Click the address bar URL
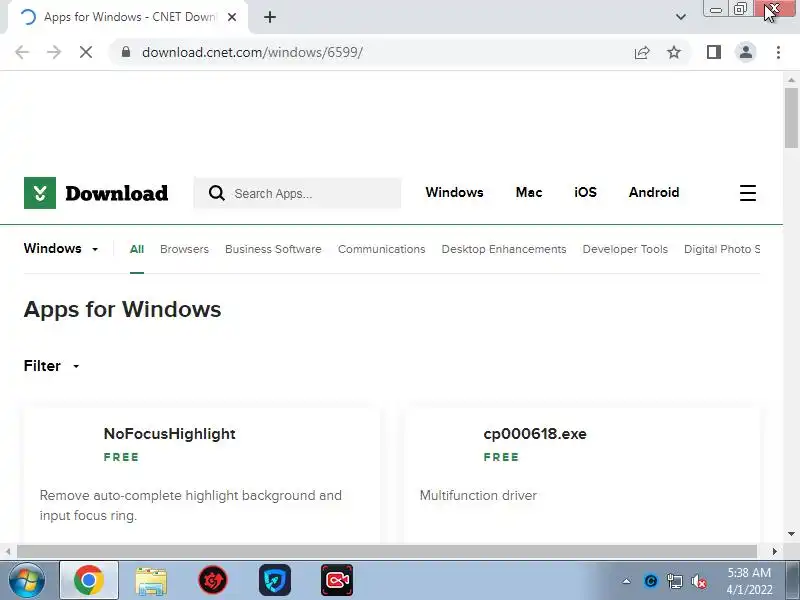Screen dimensions: 800x600 (x=252, y=52)
